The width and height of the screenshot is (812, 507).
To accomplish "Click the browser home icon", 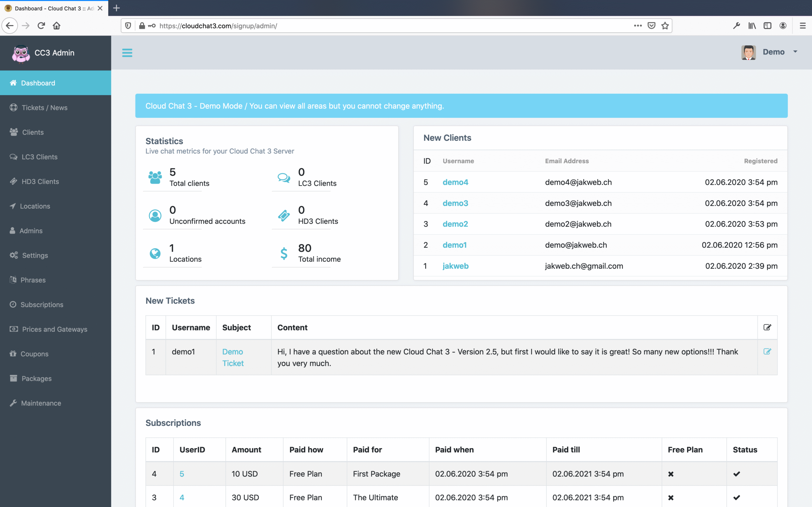I will (57, 26).
